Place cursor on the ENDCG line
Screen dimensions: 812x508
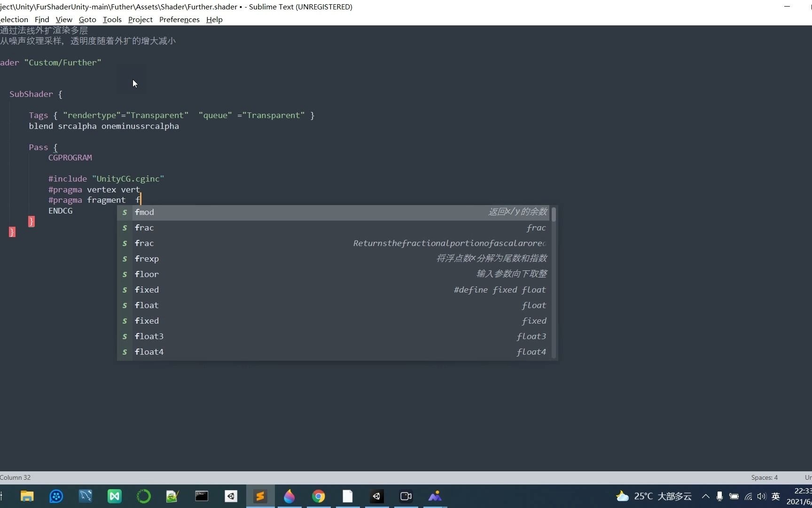click(60, 211)
